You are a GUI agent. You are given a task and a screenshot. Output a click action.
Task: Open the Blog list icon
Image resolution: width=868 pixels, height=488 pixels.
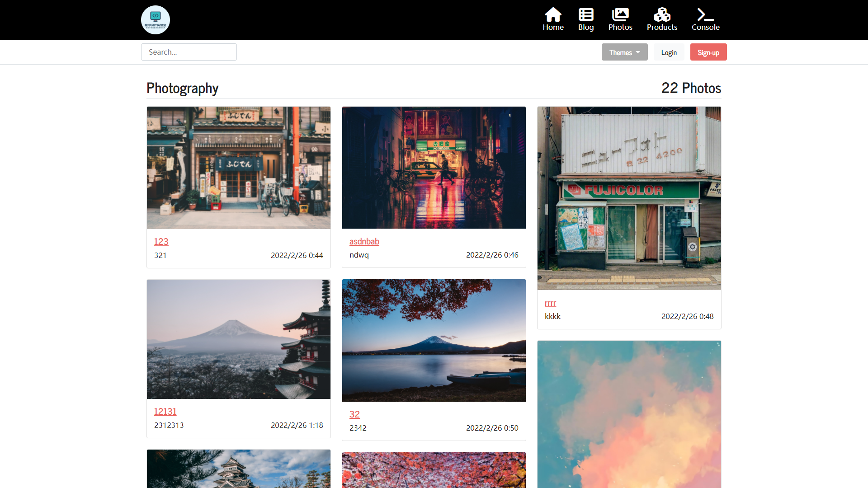pos(586,15)
